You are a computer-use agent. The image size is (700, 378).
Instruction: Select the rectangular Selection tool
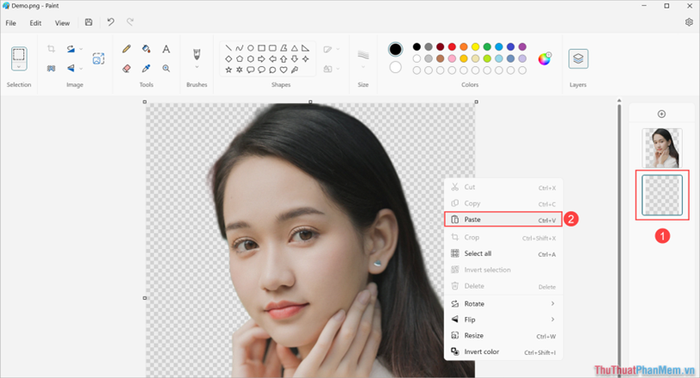pyautogui.click(x=19, y=54)
